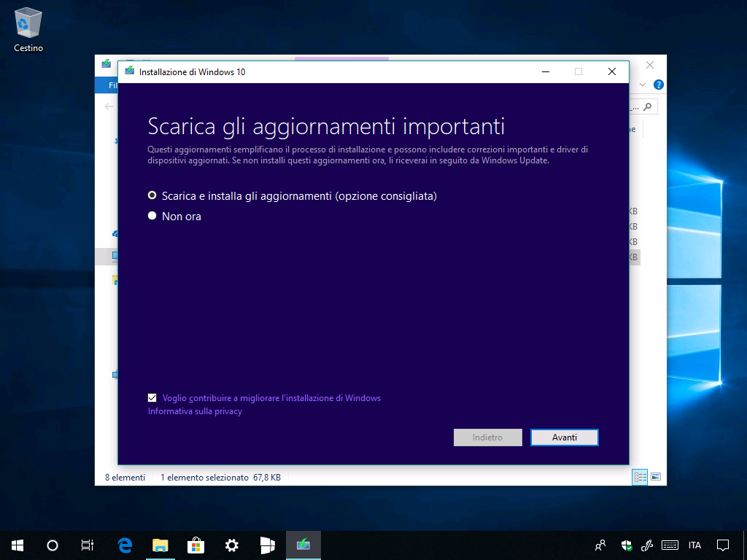This screenshot has width=747, height=560.
Task: Close the Installazione di Windows 10 dialog
Action: click(612, 71)
